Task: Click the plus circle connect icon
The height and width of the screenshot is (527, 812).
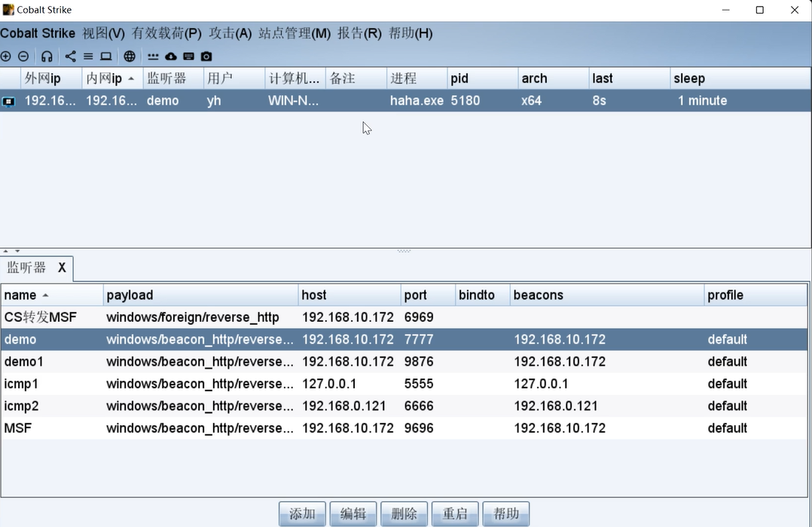Action: pos(6,57)
